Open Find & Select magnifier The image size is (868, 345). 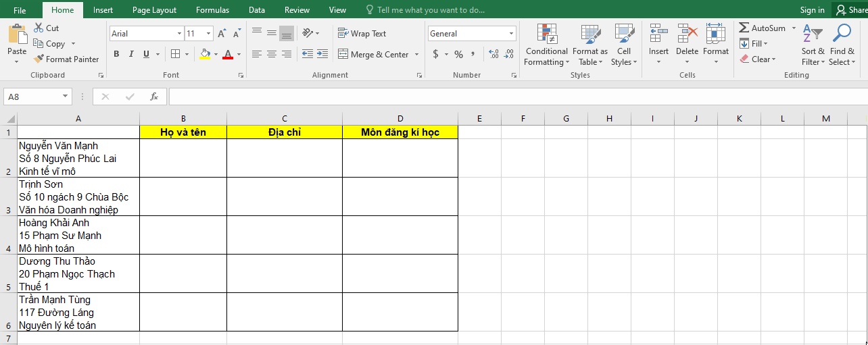[842, 45]
